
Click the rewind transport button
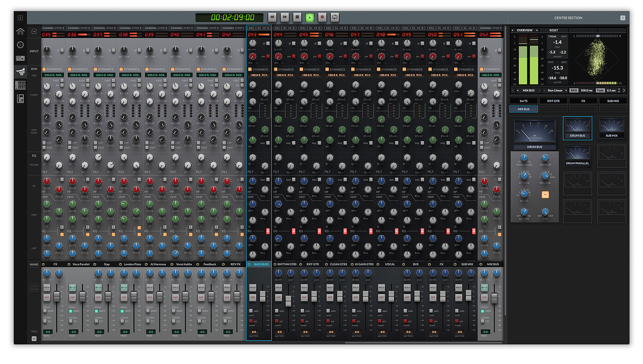tap(272, 17)
